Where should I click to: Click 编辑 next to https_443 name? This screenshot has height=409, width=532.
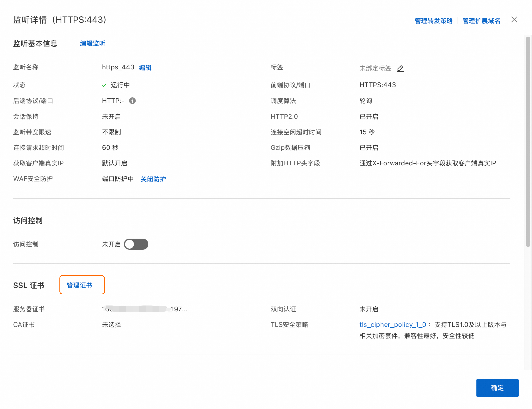145,68
